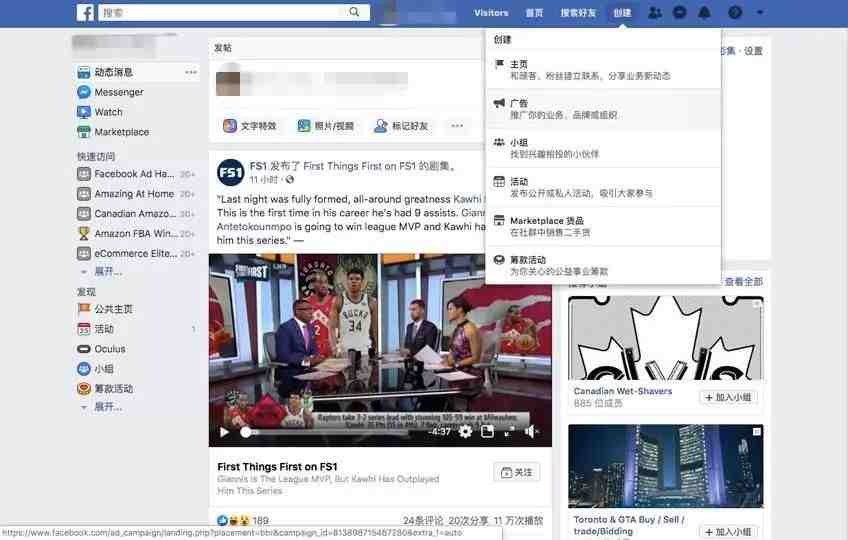The image size is (848, 540).
Task: Open the Canadian Wet-Shavers group name link
Action: (x=623, y=391)
